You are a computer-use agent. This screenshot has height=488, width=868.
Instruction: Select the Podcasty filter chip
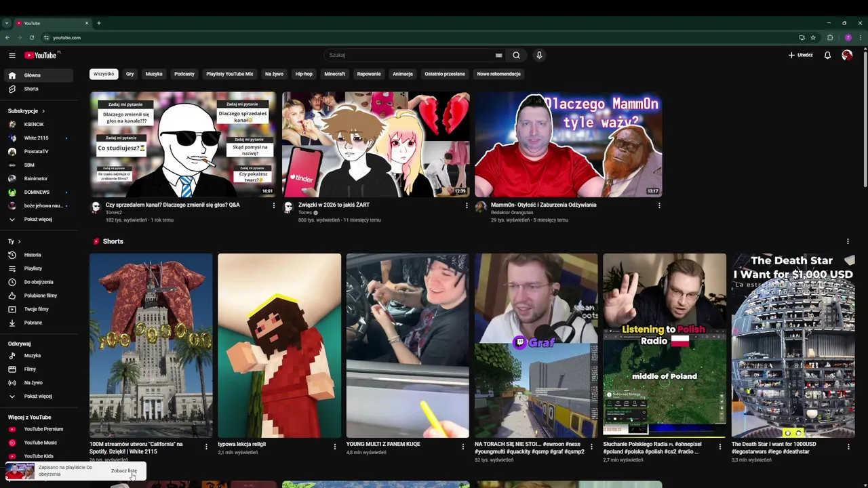[x=184, y=74]
